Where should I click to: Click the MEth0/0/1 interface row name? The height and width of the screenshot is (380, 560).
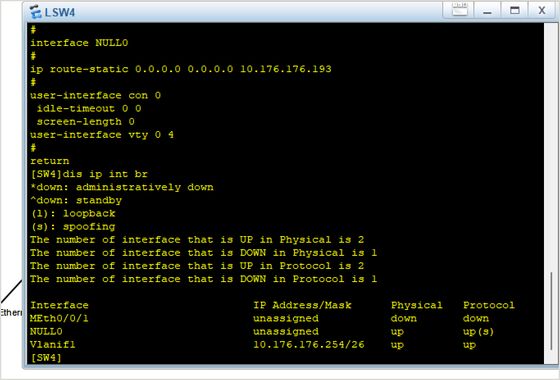59,318
